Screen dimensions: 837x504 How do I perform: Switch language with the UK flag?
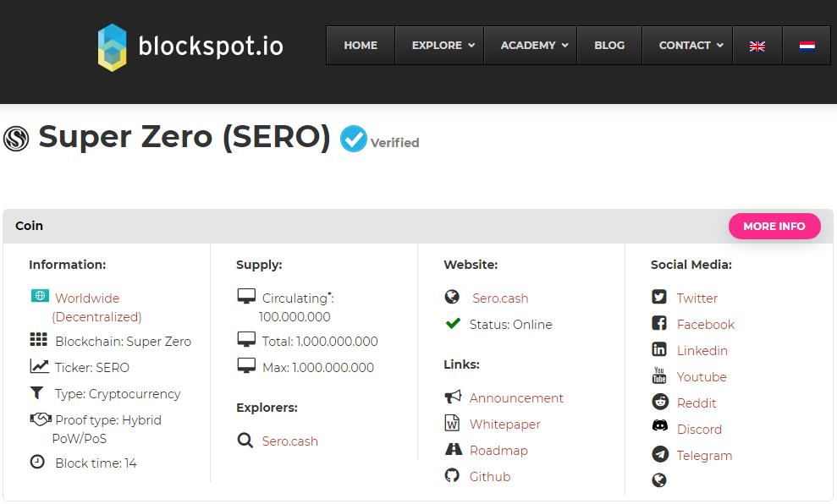click(757, 46)
